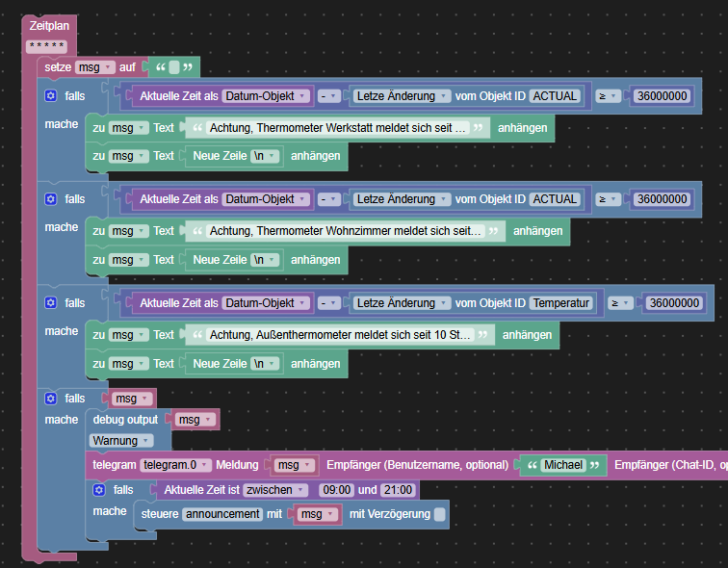Toggle the mit Verzögerung checkbox
The width and height of the screenshot is (728, 568).
point(439,514)
